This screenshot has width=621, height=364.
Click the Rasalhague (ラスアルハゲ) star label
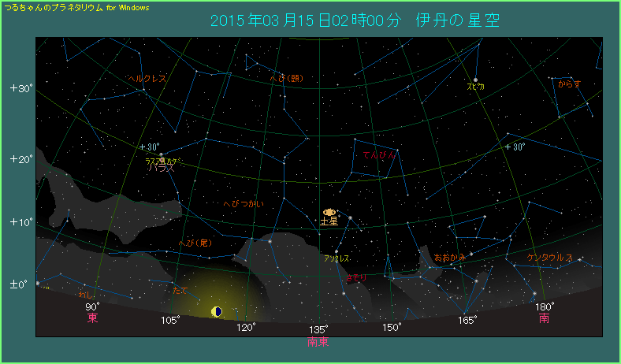click(163, 161)
